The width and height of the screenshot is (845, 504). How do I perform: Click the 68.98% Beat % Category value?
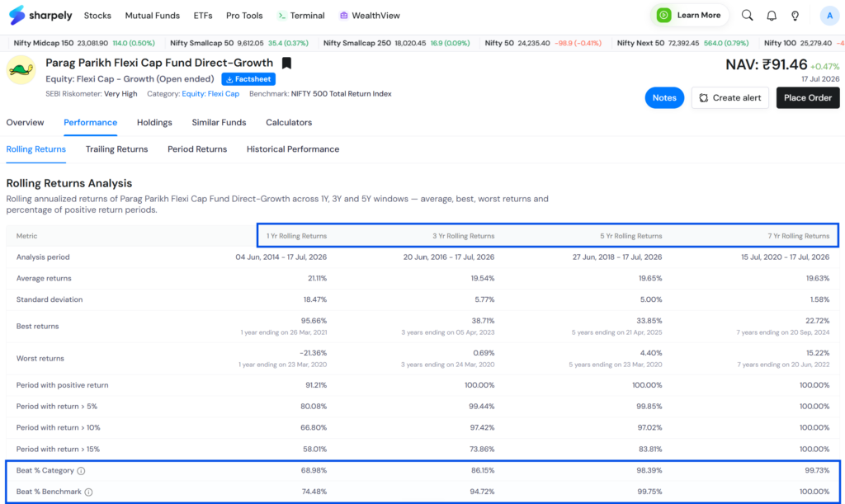click(x=314, y=470)
